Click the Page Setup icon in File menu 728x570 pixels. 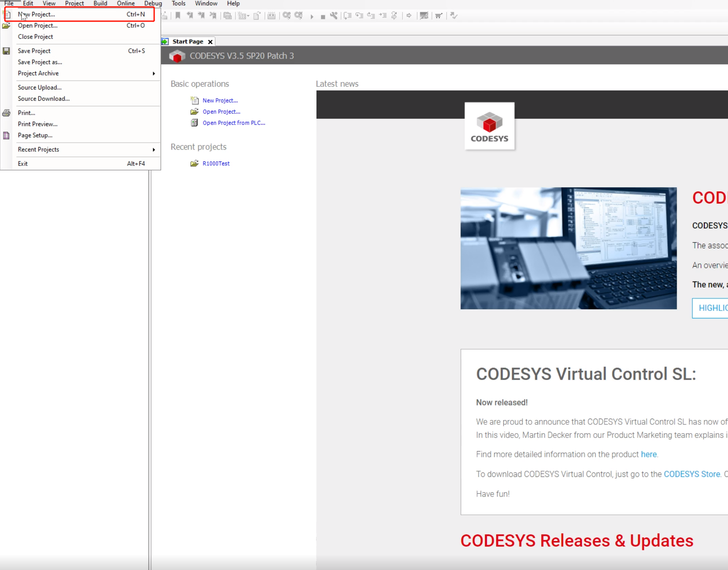(6, 135)
